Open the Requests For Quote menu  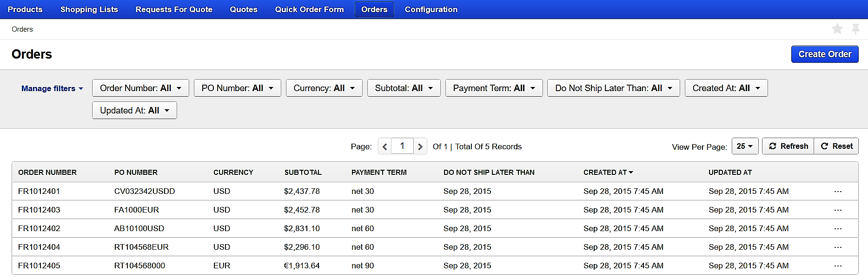click(x=174, y=9)
